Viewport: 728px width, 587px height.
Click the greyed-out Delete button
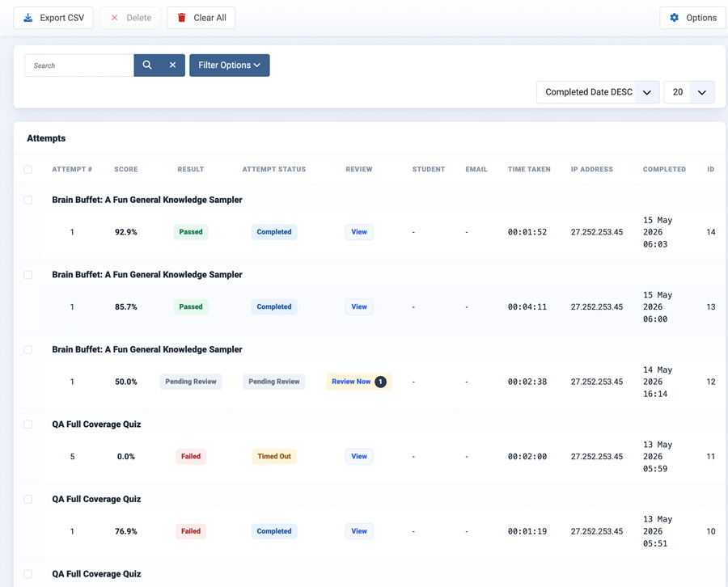point(130,18)
